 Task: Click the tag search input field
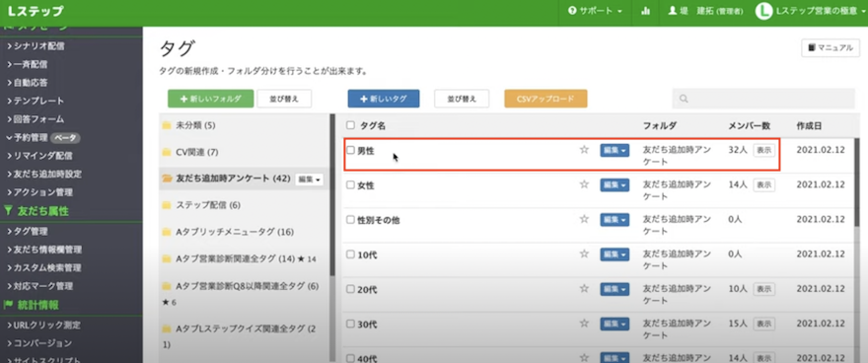click(x=763, y=99)
